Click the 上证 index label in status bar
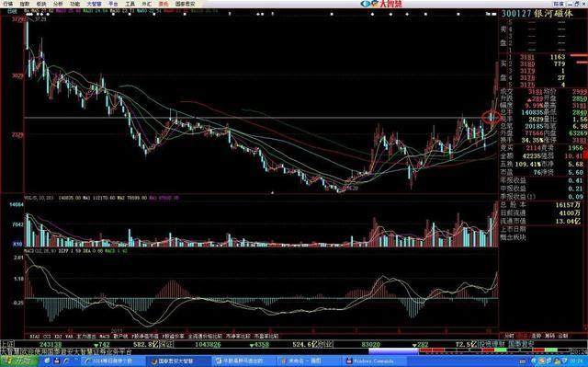 click(7, 344)
